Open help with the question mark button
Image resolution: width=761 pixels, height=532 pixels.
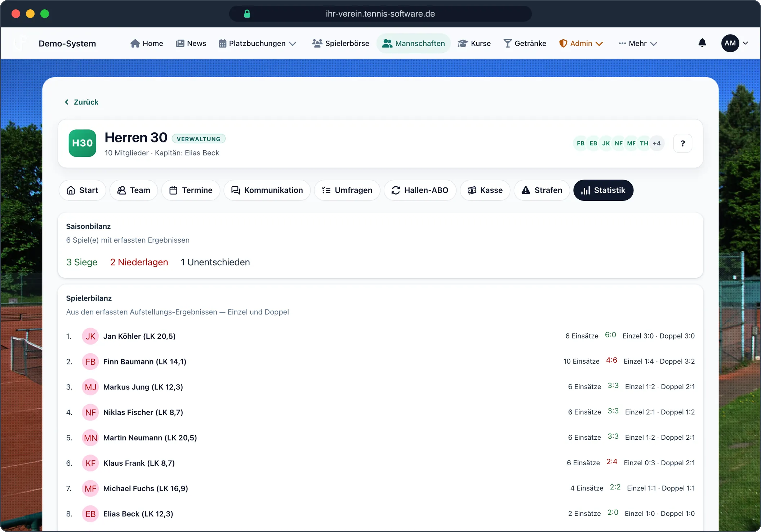682,143
